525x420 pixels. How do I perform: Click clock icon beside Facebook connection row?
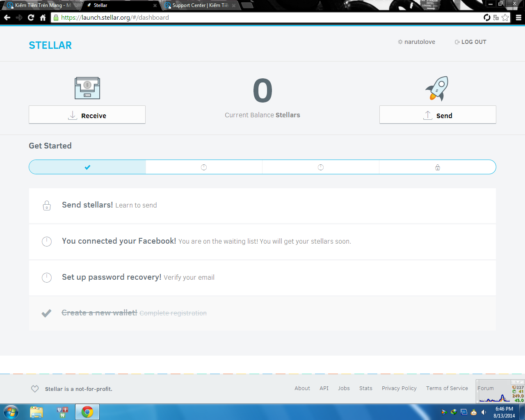click(47, 242)
